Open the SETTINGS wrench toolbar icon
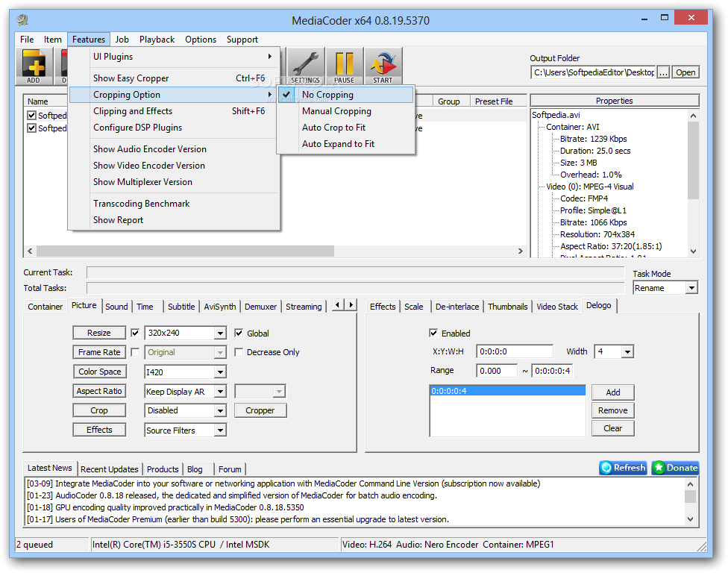This screenshot has height=573, width=728. (x=305, y=66)
